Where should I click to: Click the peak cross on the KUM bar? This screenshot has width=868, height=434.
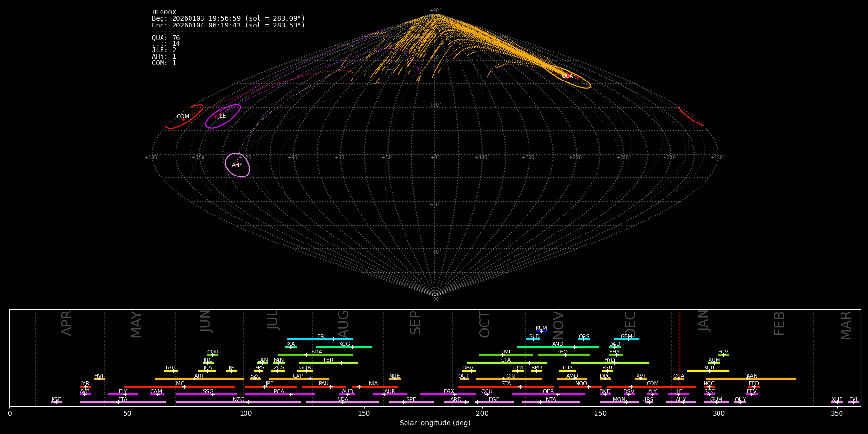(542, 331)
